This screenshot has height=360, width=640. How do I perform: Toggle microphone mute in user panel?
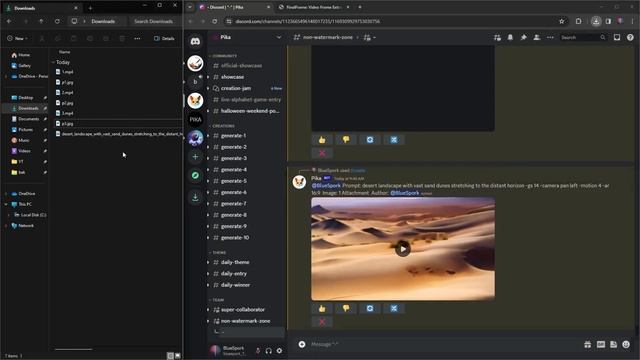click(x=258, y=351)
